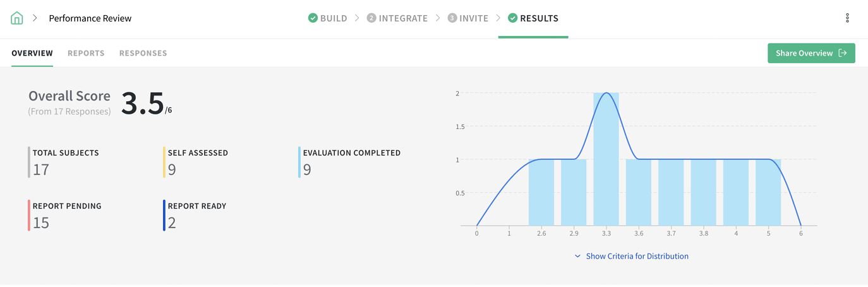The image size is (868, 287).
Task: Click the Report Ready blue indicator card
Action: [x=195, y=216]
